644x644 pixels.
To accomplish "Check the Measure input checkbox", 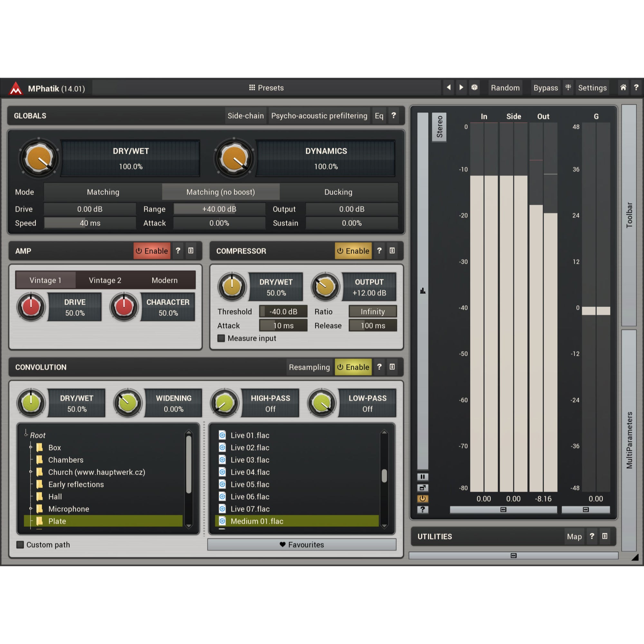I will 221,338.
